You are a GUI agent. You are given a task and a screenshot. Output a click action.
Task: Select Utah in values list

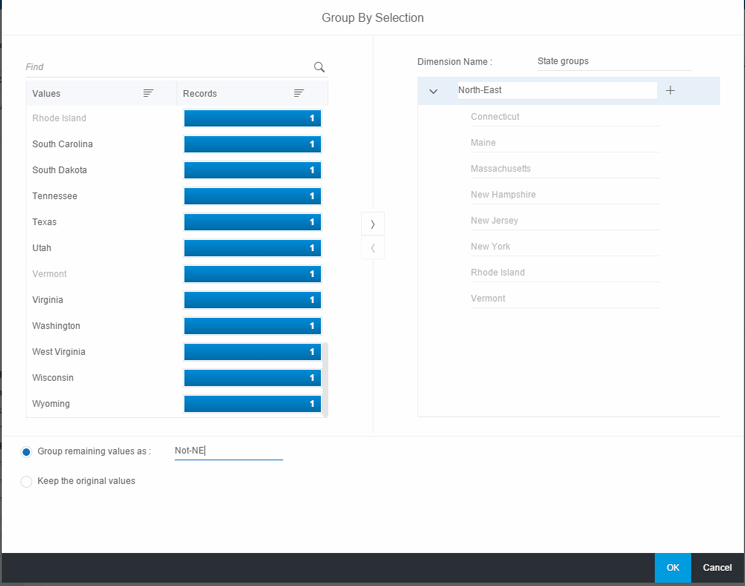click(41, 248)
